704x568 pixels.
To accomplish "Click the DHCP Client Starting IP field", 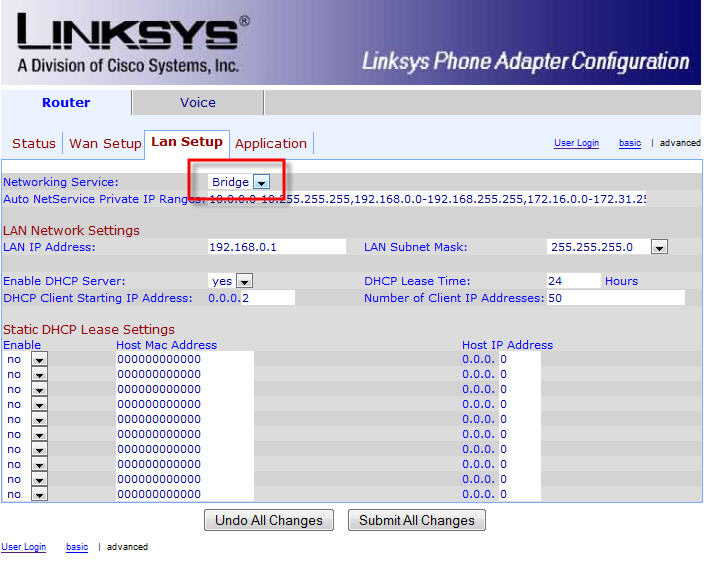I will coord(268,298).
